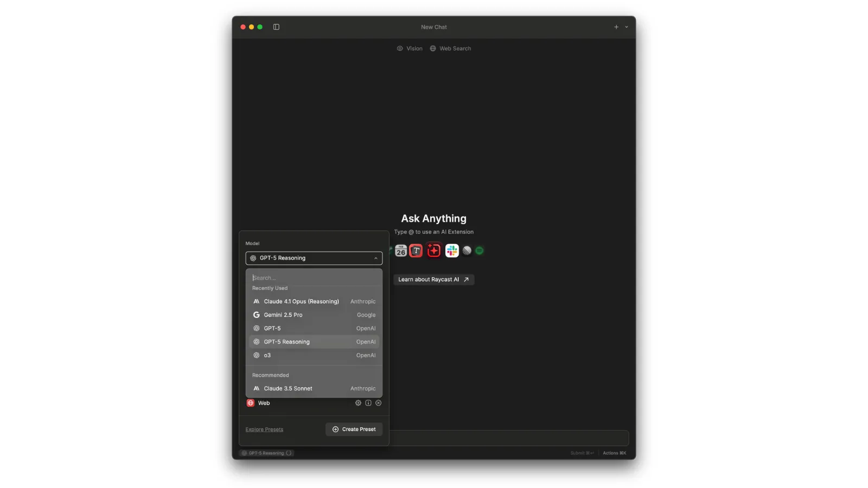
Task: Focus the model Search field
Action: pos(314,278)
